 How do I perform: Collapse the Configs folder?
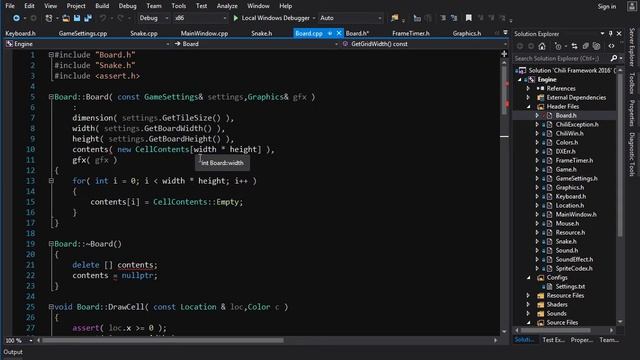[529, 278]
